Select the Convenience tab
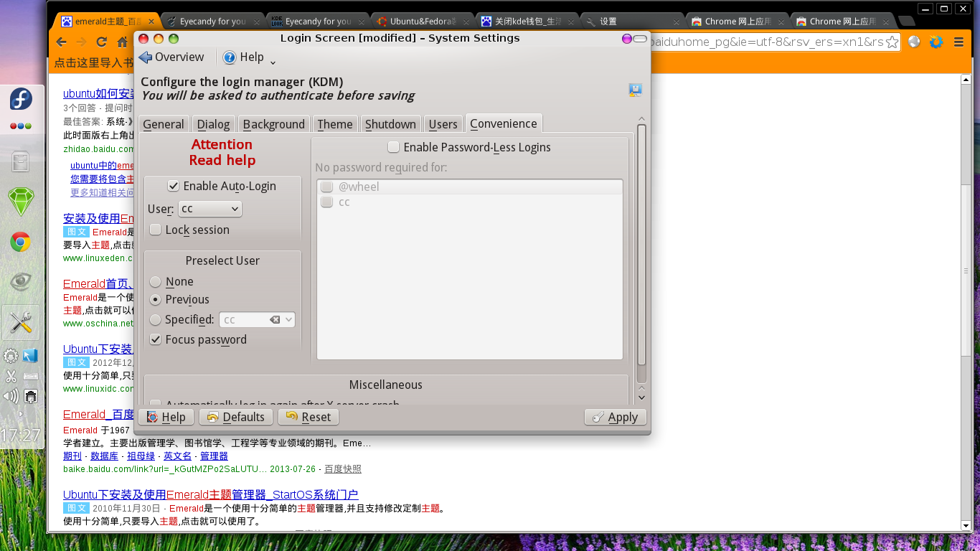 504,123
